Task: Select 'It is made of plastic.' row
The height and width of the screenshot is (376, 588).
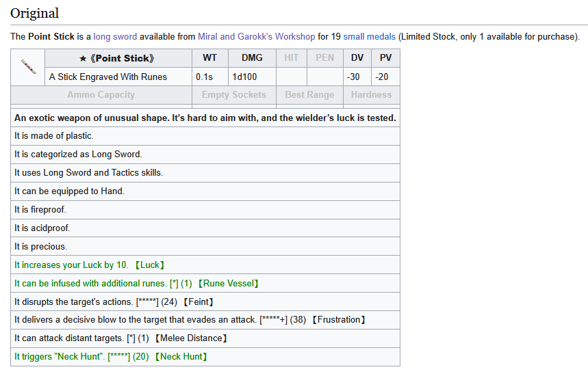Action: [205, 136]
